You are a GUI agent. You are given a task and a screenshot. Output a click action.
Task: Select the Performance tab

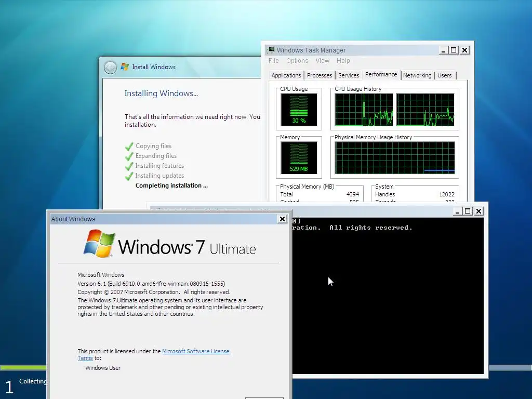click(x=381, y=75)
